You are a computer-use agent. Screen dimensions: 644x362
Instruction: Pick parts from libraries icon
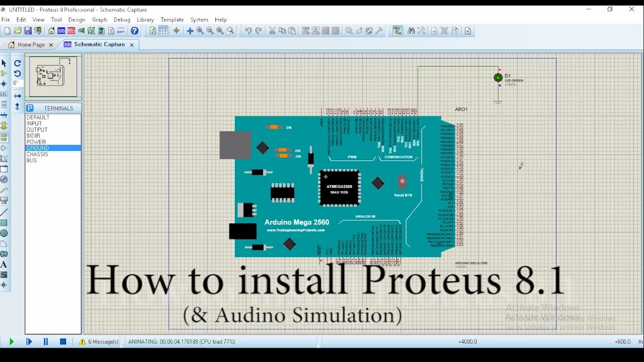tap(349, 31)
